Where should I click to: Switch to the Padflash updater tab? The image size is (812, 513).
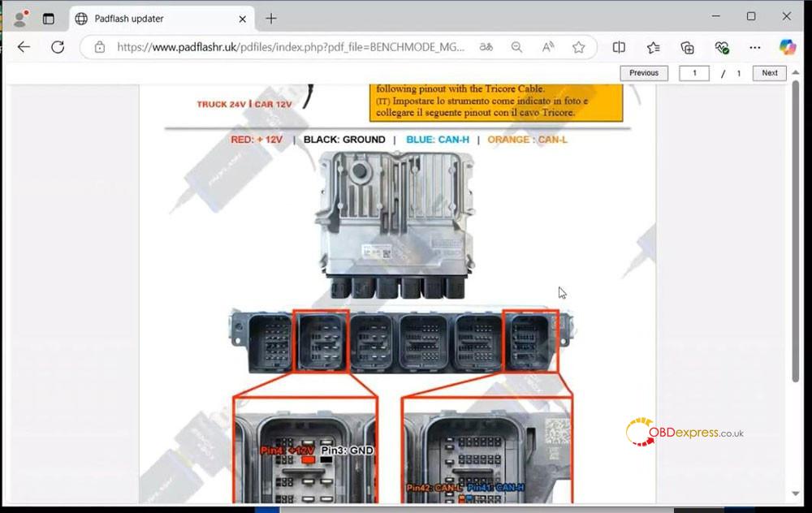click(x=154, y=18)
